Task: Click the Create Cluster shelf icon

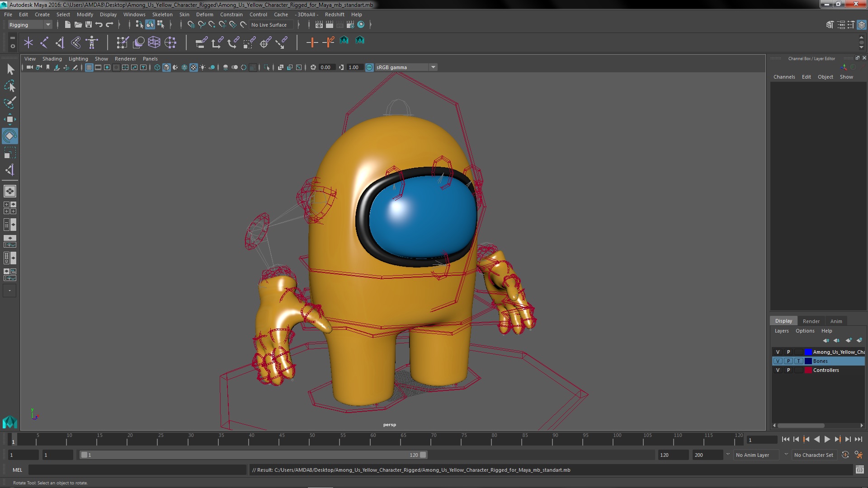Action: [170, 42]
